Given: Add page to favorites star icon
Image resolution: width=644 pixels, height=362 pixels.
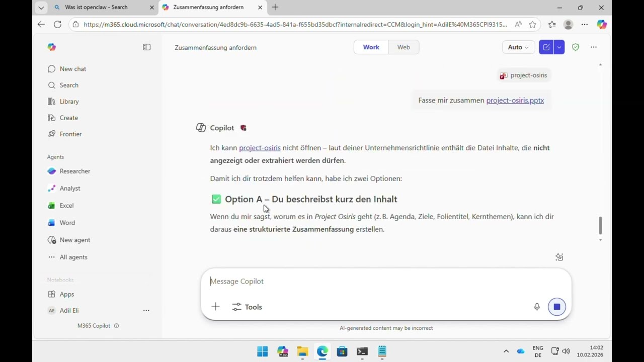Looking at the screenshot, I should pos(533,24).
